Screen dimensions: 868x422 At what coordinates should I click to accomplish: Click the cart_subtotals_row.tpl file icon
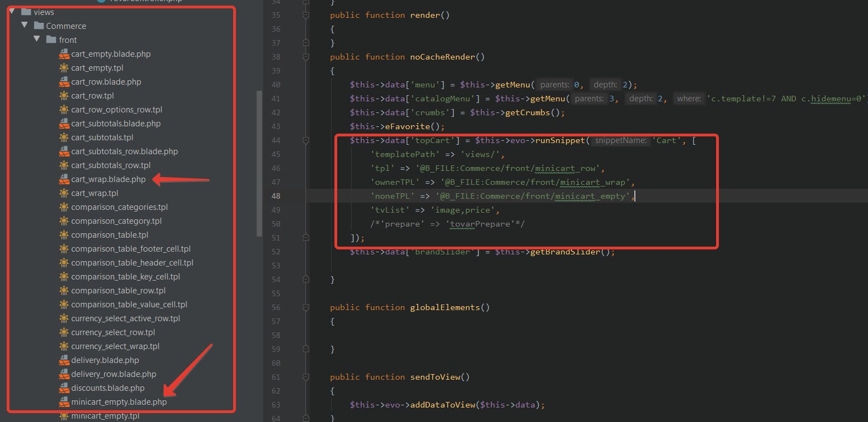[64, 165]
